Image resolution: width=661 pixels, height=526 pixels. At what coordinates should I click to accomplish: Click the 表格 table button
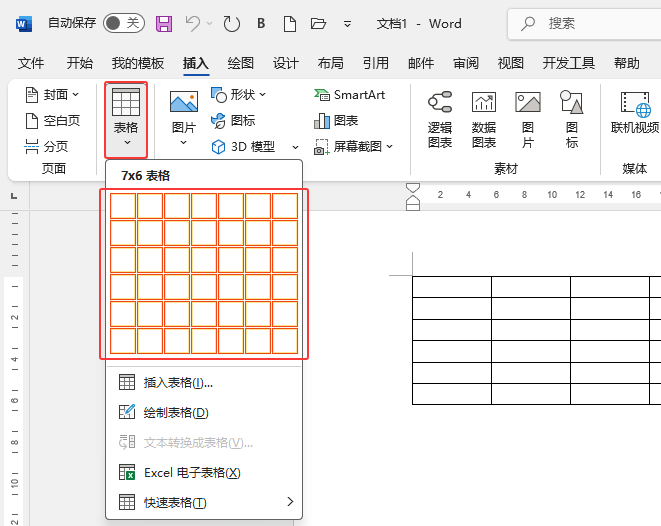click(126, 120)
